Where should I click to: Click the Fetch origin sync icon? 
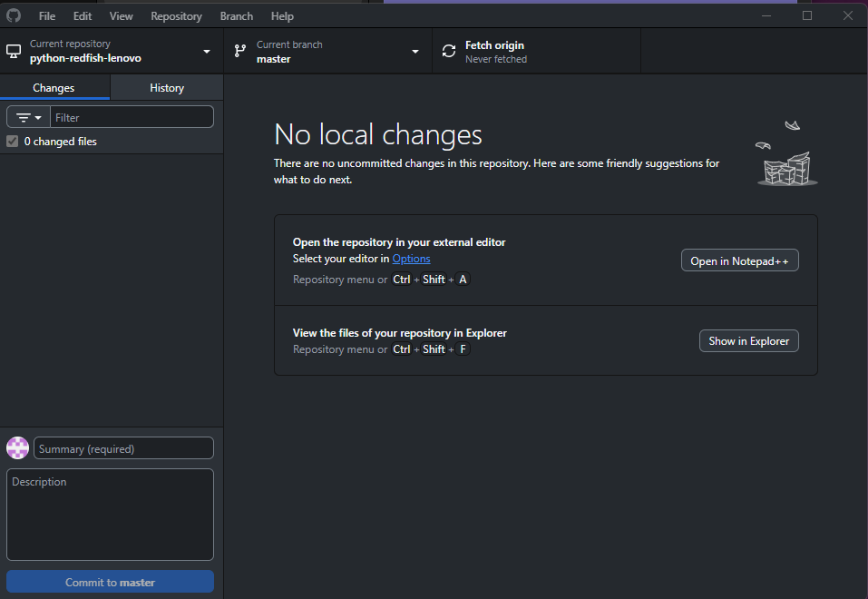[x=449, y=52]
